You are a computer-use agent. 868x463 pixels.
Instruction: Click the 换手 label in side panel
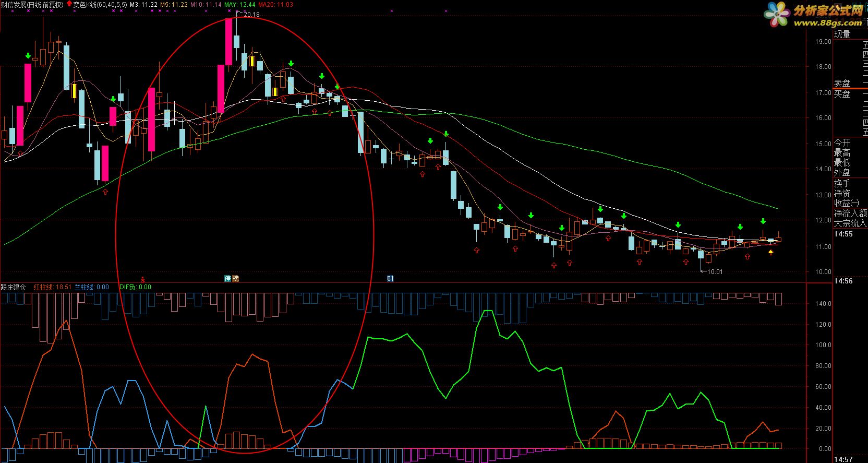pyautogui.click(x=842, y=183)
